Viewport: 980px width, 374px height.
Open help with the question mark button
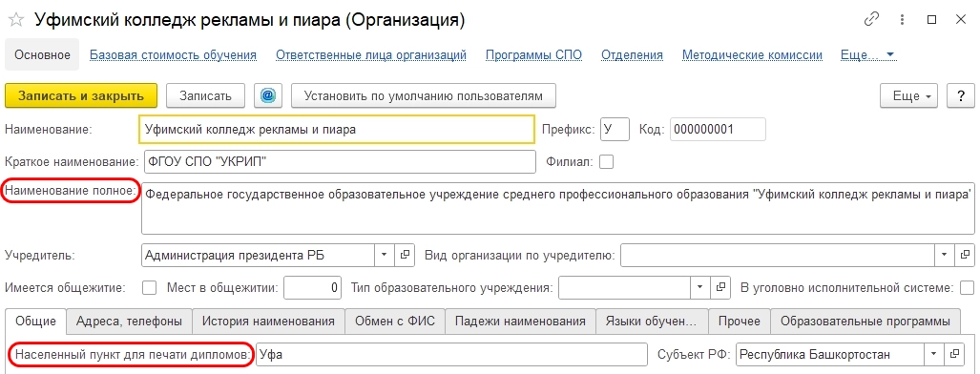(x=960, y=95)
